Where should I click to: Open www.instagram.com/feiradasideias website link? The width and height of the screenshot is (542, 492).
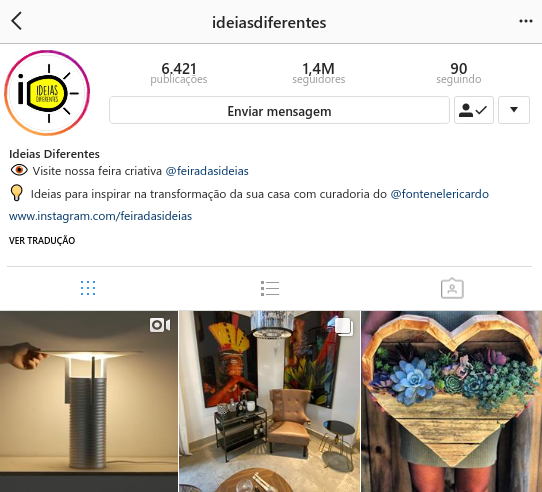100,216
